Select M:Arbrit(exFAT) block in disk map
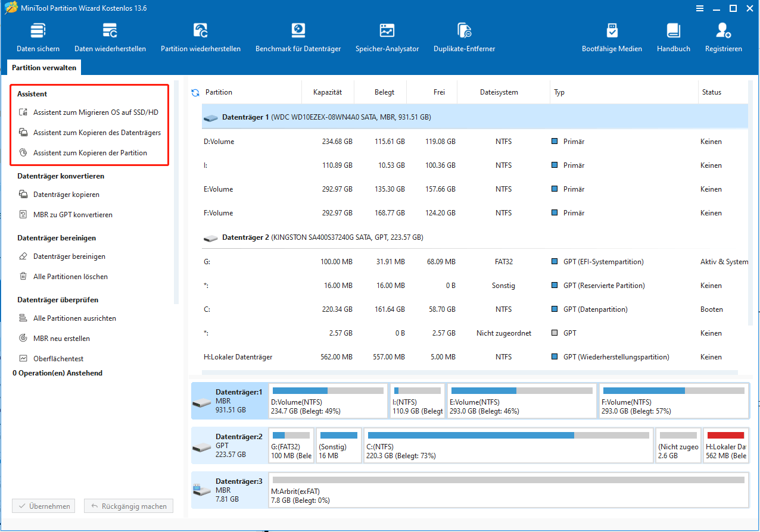This screenshot has height=532, width=760. click(x=509, y=490)
